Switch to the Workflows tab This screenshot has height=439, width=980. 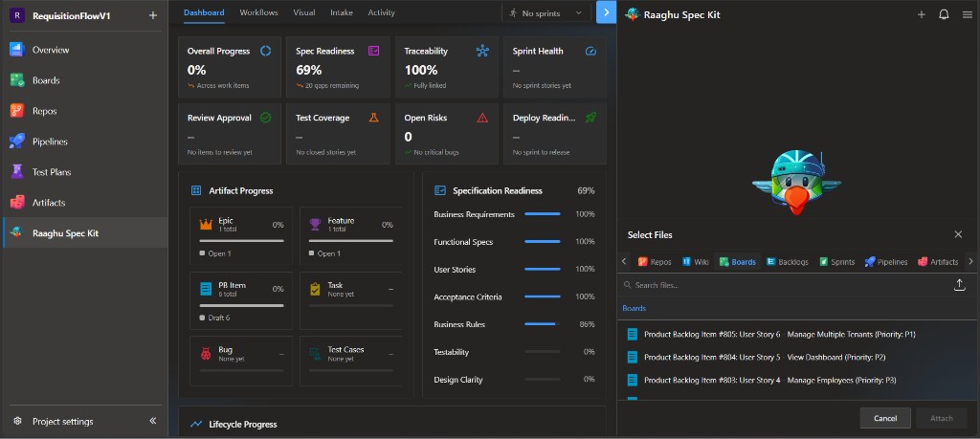(x=258, y=12)
